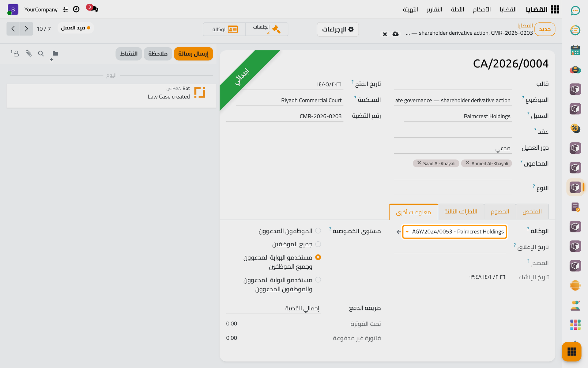Open the settings sliders icon near YourCompany
Viewport: 588px width, 368px height.
click(x=65, y=10)
